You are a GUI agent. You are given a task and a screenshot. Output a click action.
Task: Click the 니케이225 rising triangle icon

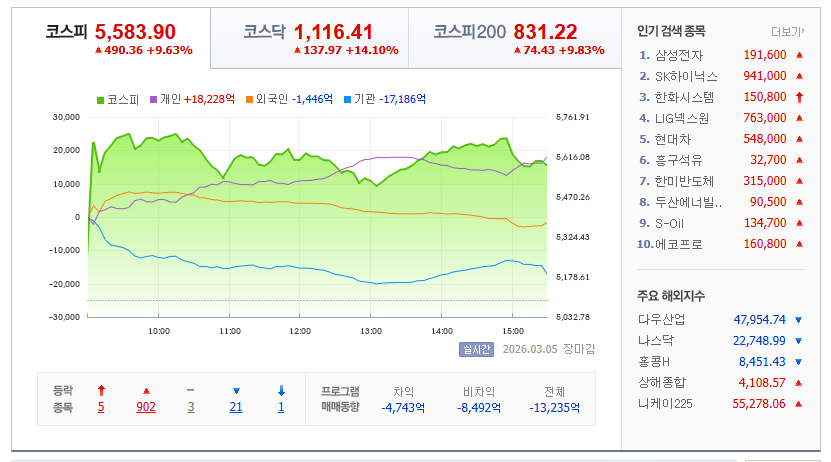coord(799,404)
